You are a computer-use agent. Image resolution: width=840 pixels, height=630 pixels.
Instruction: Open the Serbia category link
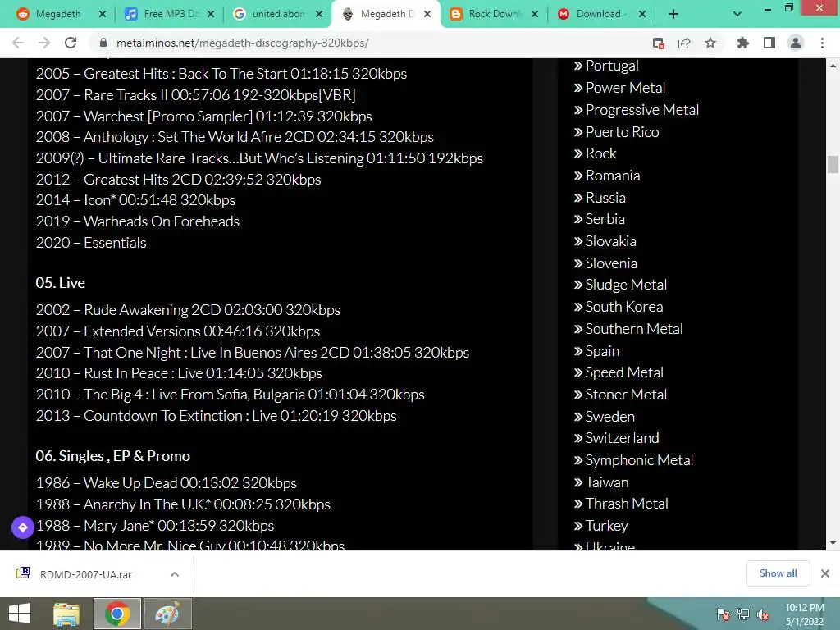click(x=605, y=219)
